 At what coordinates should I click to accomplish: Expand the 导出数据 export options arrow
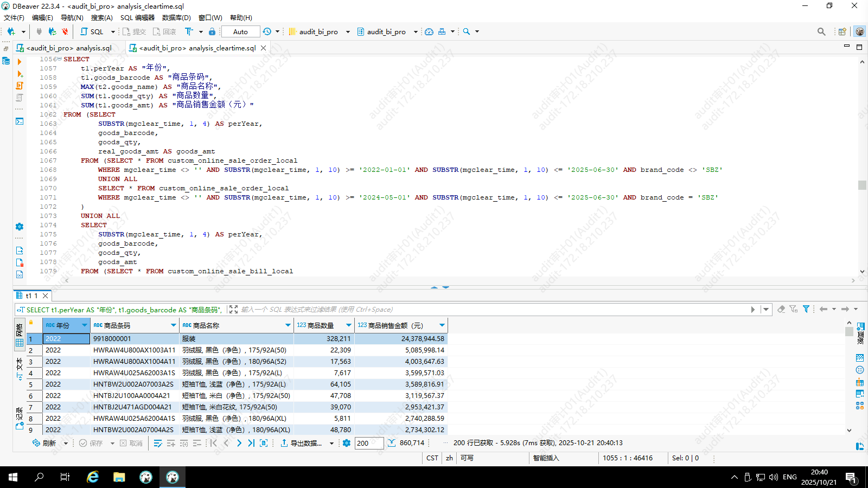[x=331, y=444]
